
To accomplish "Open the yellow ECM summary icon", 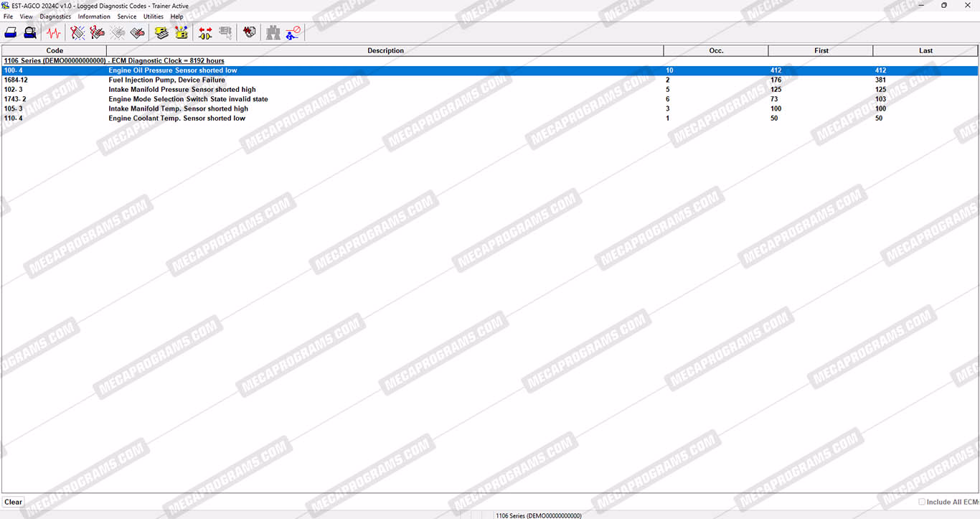I will [x=161, y=33].
